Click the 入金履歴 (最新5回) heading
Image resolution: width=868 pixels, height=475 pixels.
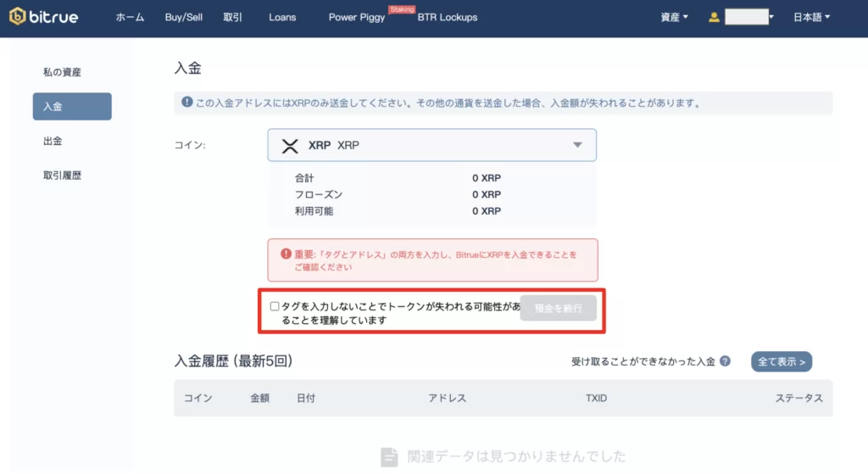coord(233,361)
